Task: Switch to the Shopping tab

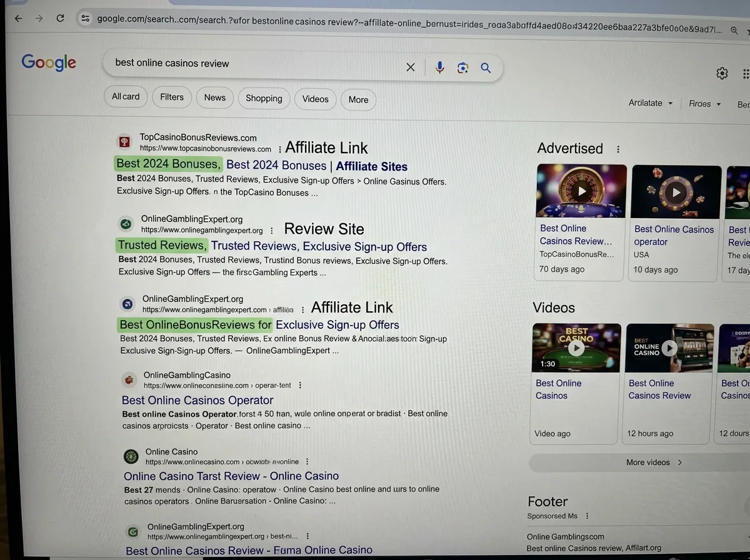Action: point(264,98)
